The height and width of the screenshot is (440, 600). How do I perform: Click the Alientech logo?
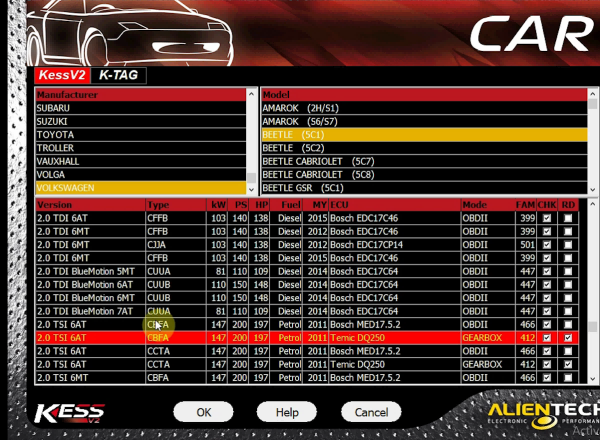543,415
